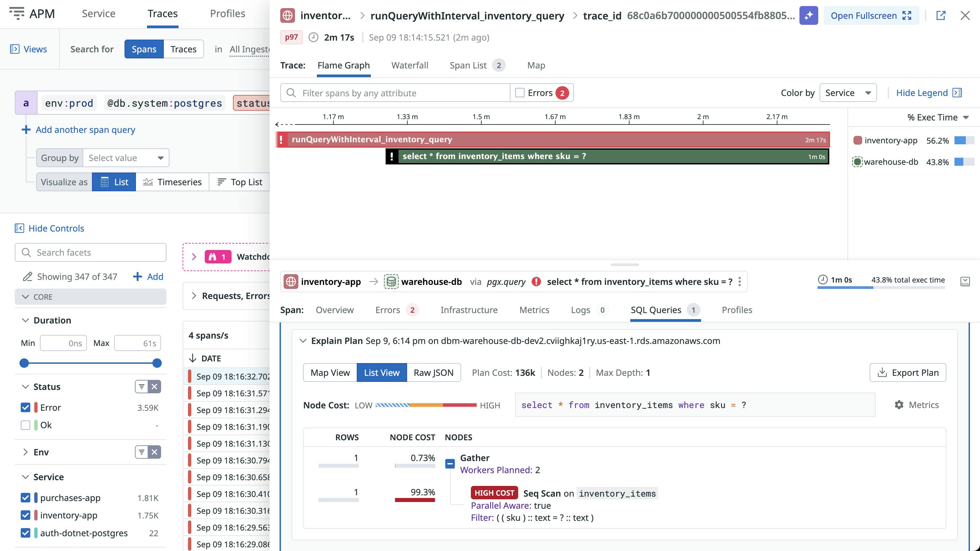Image resolution: width=980 pixels, height=551 pixels.
Task: Click the Status facet filter icon
Action: (x=142, y=387)
